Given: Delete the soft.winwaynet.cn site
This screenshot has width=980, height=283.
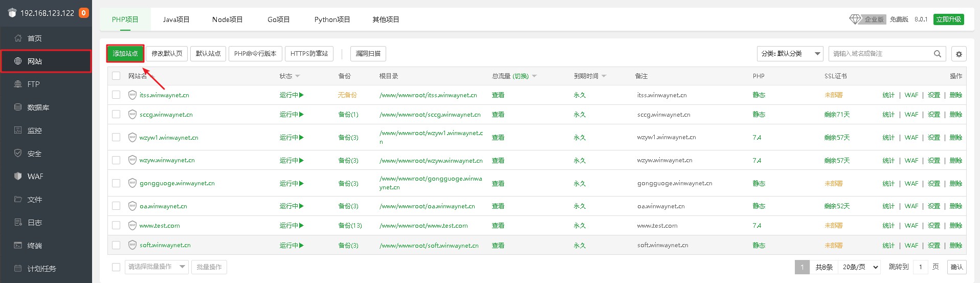Looking at the screenshot, I should (956, 246).
